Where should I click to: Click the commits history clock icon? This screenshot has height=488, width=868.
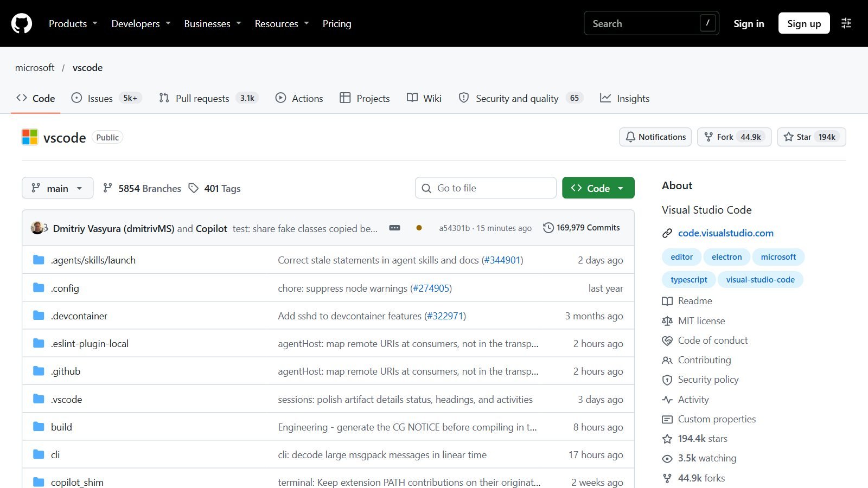coord(548,228)
